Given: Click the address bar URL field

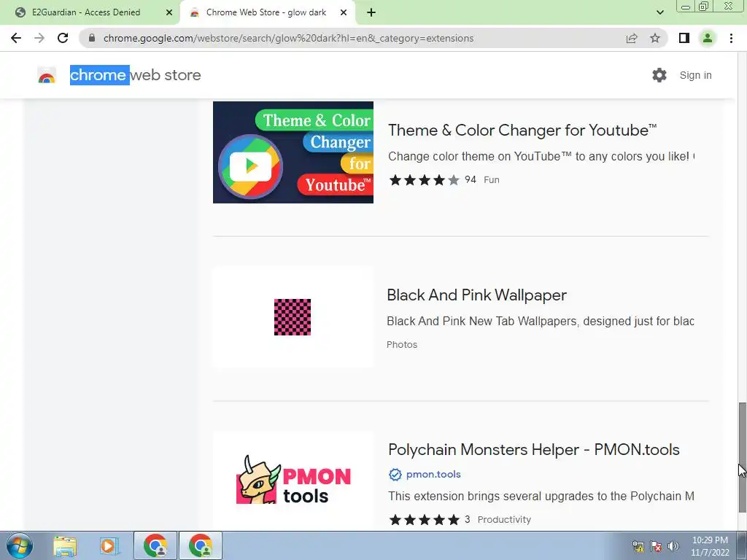Looking at the screenshot, I should point(288,38).
